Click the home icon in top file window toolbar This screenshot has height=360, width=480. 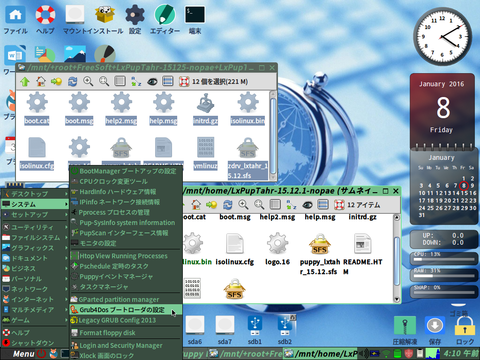coord(41,81)
